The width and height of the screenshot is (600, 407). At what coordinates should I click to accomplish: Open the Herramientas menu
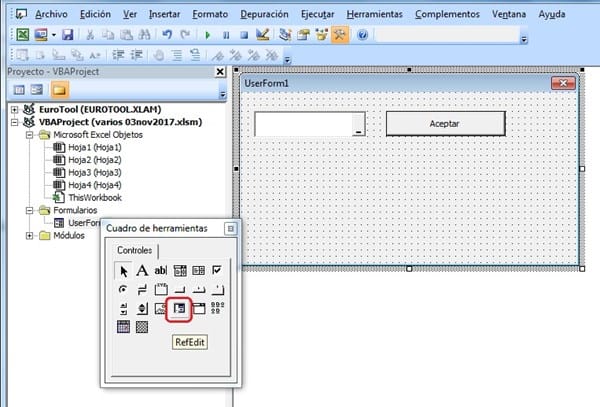[x=375, y=15]
